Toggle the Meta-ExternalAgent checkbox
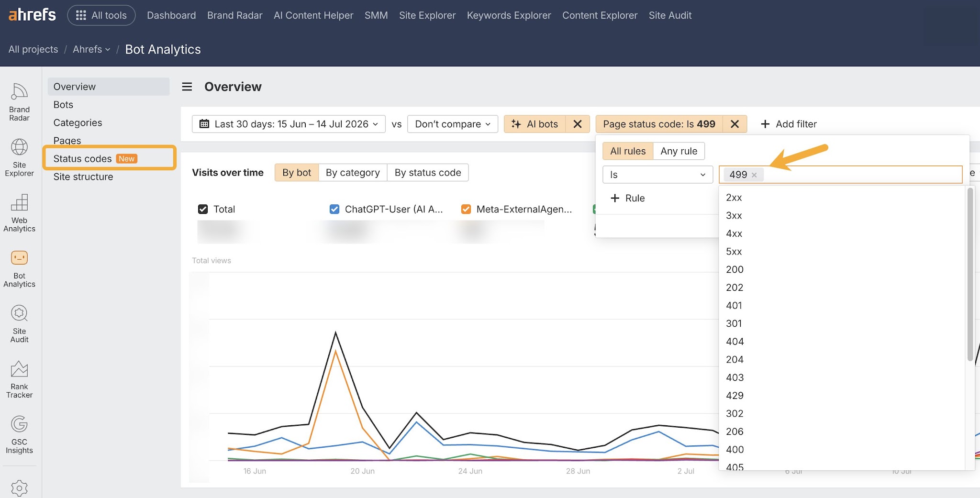 click(466, 209)
